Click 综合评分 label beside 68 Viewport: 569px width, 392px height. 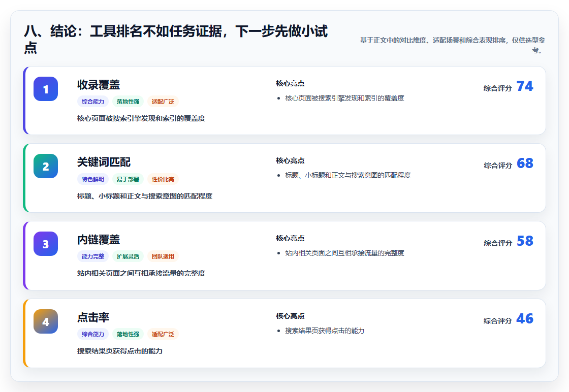[x=498, y=166]
